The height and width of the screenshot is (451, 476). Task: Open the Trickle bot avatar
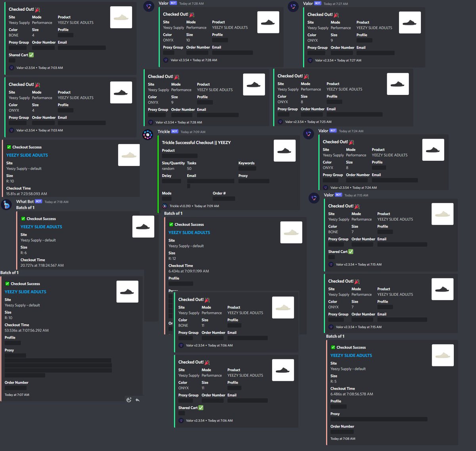(x=148, y=135)
